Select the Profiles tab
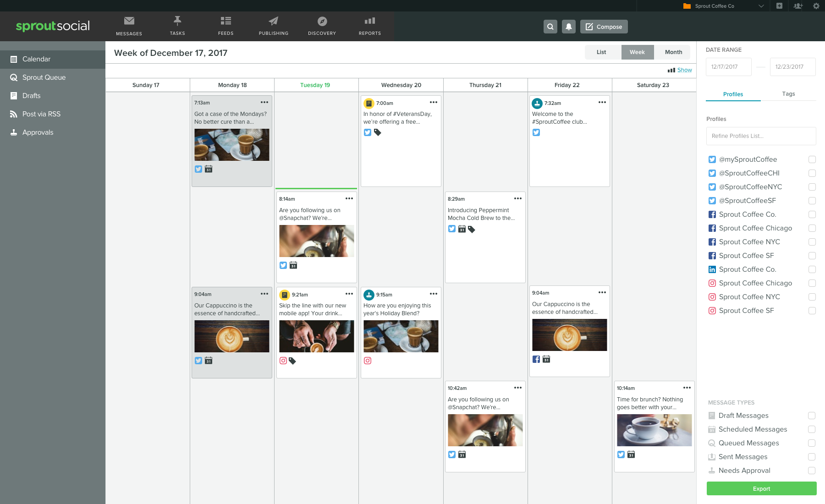Screen dimensions: 825x504 733,94
